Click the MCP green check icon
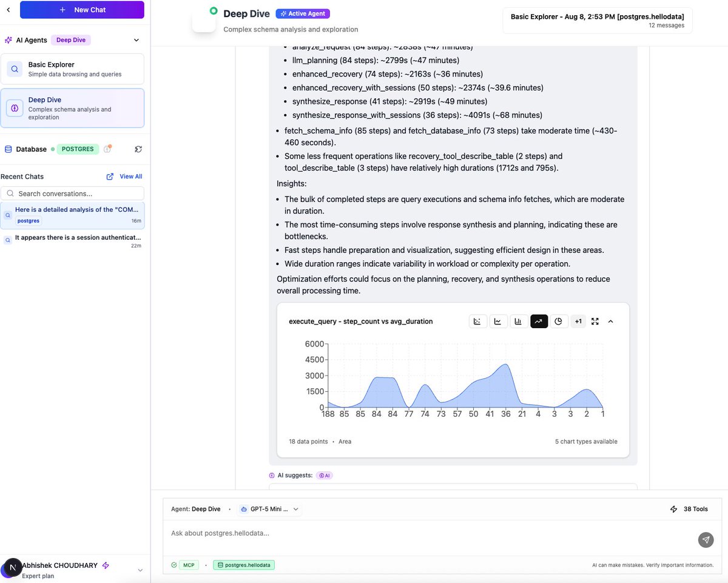 (174, 565)
